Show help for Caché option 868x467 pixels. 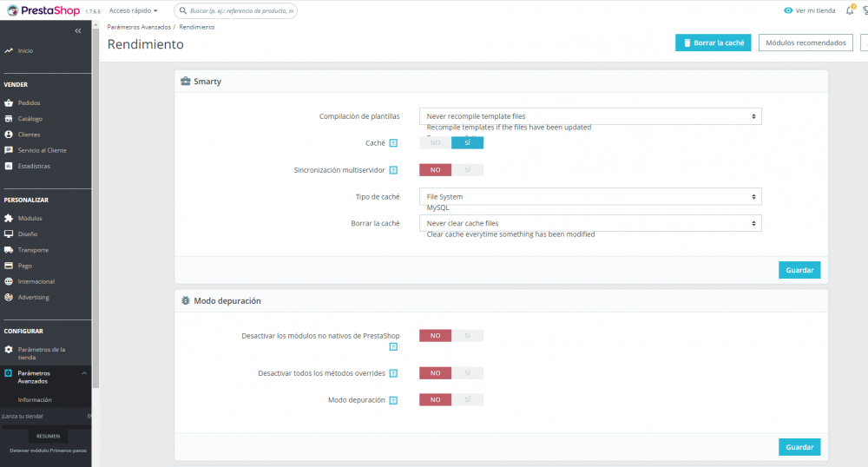[x=393, y=143]
